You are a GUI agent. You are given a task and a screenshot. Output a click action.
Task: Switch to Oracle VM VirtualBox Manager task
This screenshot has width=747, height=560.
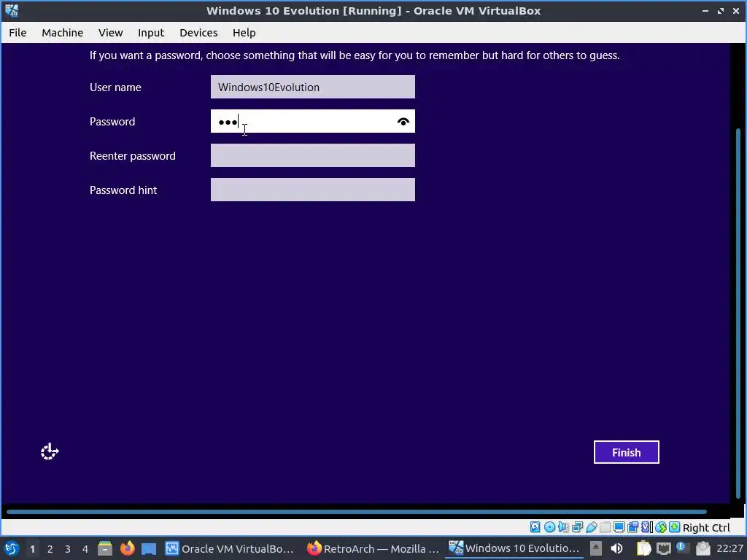230,548
